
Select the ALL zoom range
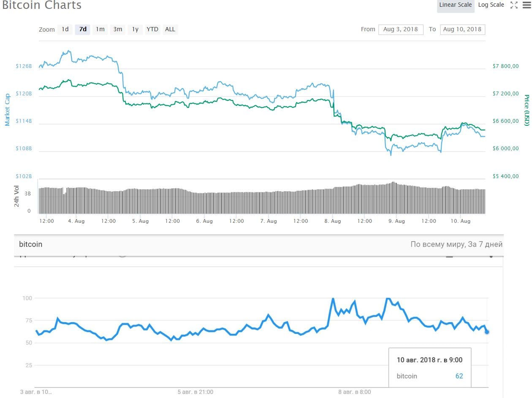170,29
